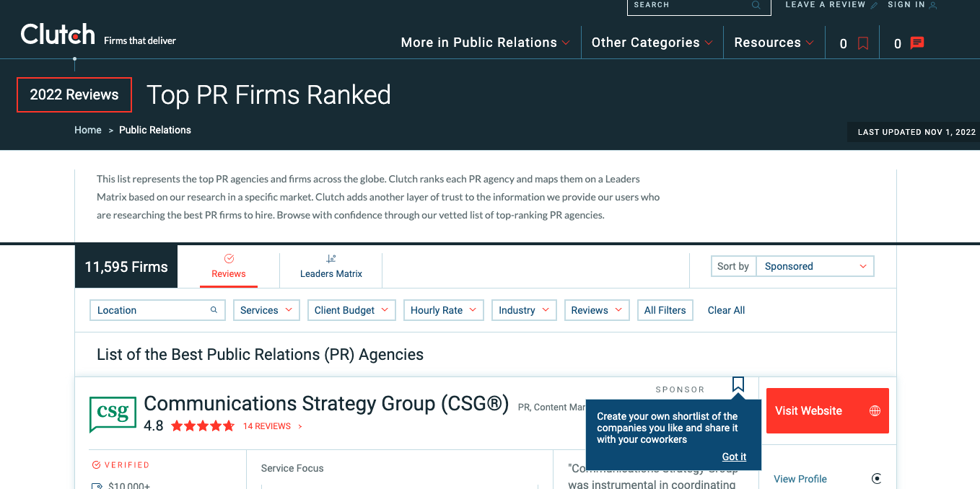The height and width of the screenshot is (489, 980).
Task: Open the red messages chat icon
Action: 917,43
